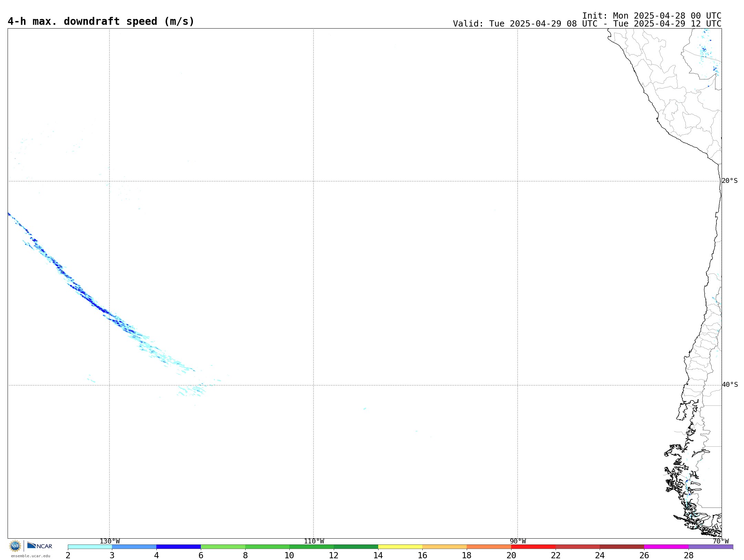Click the colorbar tick label 18
The height and width of the screenshot is (560, 744).
click(x=467, y=555)
